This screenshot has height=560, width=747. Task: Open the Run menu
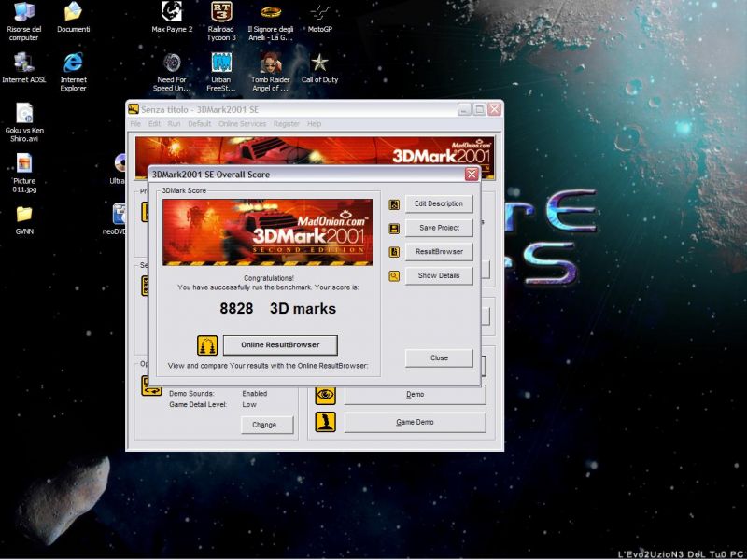[174, 124]
